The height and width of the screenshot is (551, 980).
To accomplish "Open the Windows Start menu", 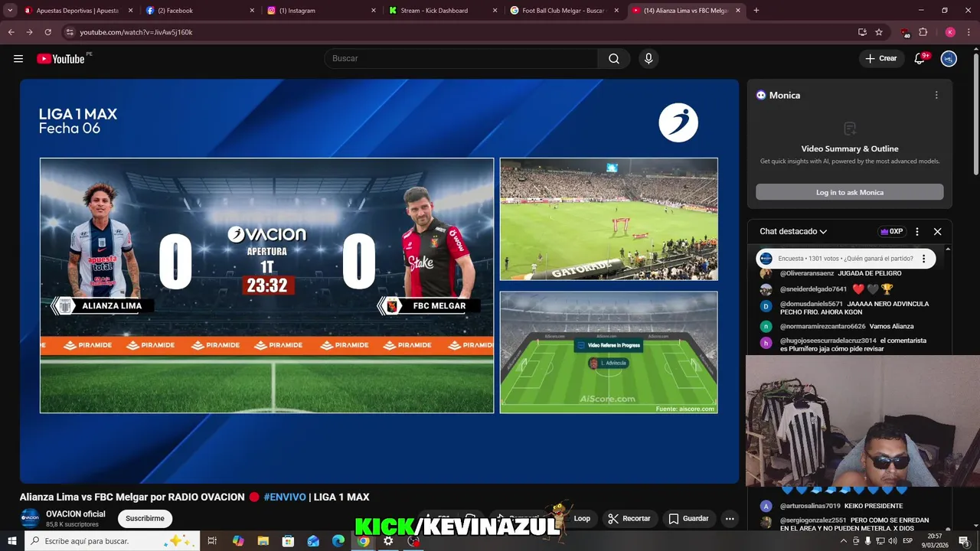I will tap(11, 541).
